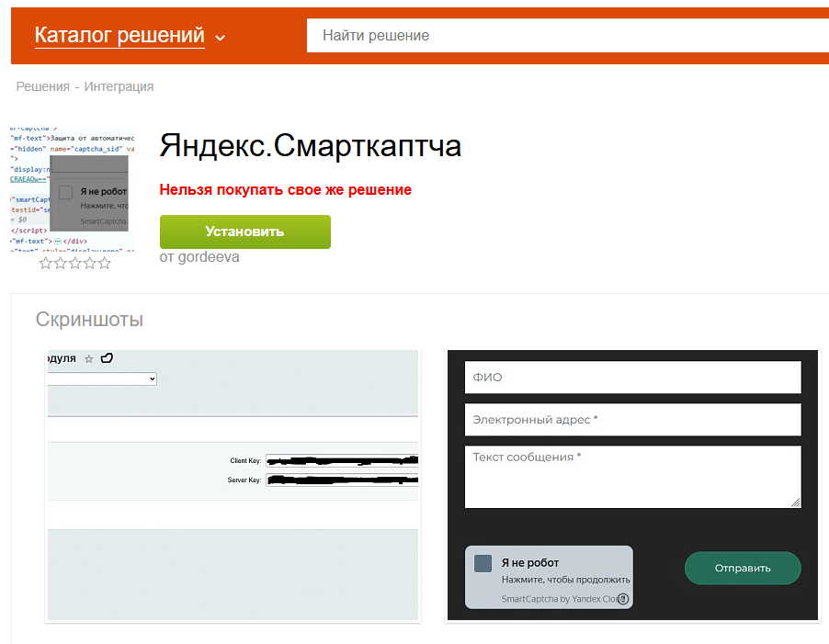Click the Электронный адрес input field
This screenshot has width=829, height=644.
coord(632,420)
